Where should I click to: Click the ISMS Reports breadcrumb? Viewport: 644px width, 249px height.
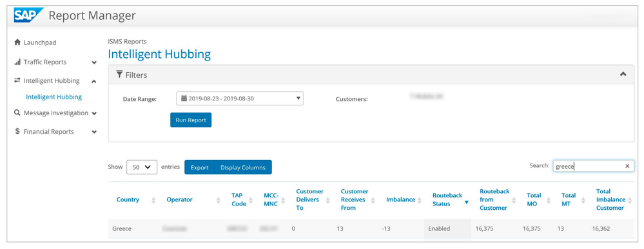[x=128, y=41]
